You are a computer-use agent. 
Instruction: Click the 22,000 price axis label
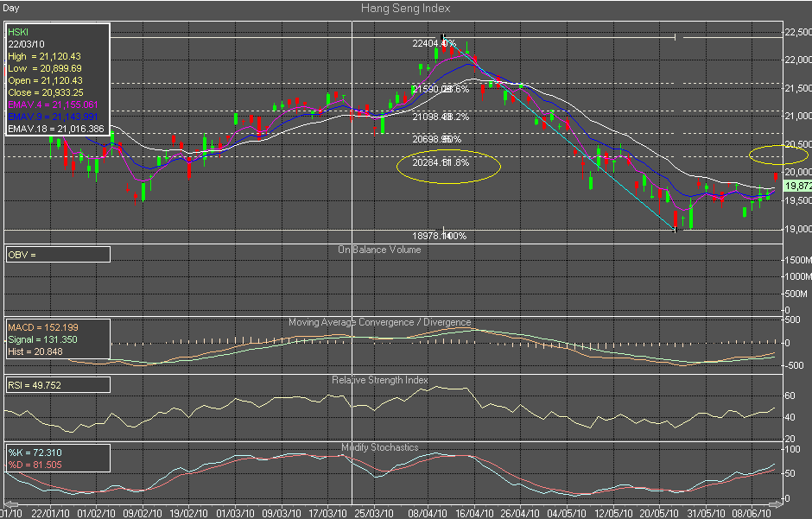(798, 60)
